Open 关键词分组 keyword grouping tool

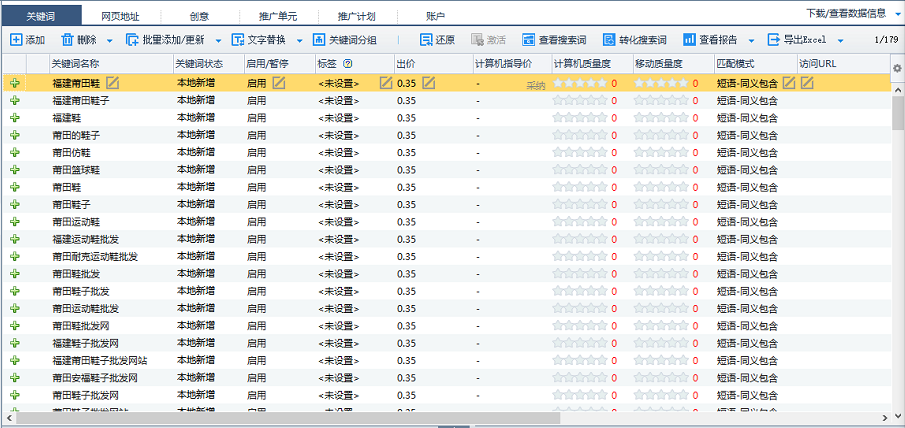tap(319, 40)
